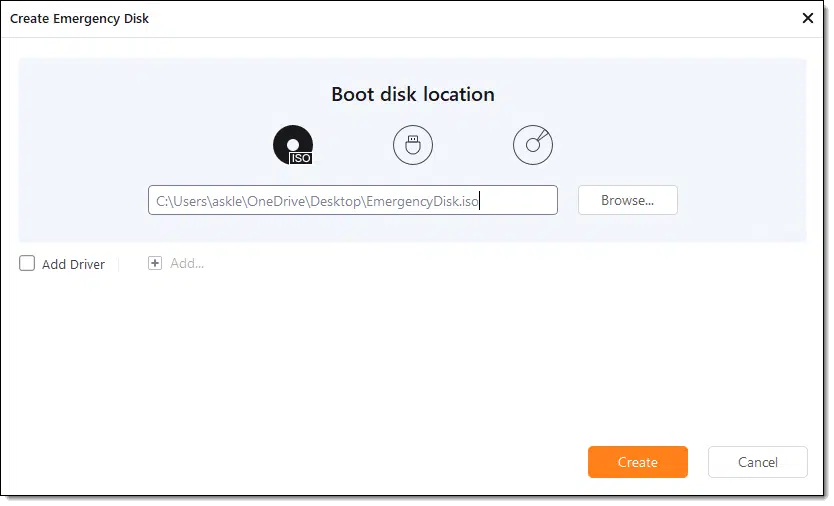Open the Browse... file dialog
This screenshot has height=506, width=834.
point(628,201)
